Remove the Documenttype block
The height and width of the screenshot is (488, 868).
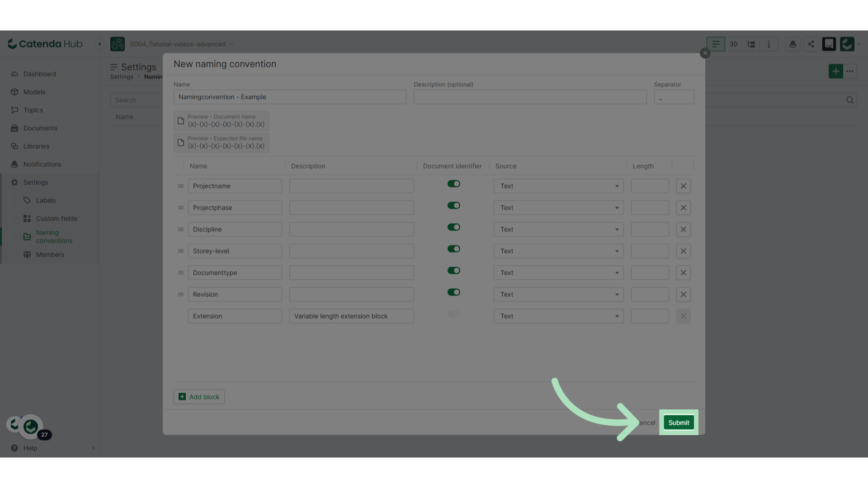click(x=684, y=272)
